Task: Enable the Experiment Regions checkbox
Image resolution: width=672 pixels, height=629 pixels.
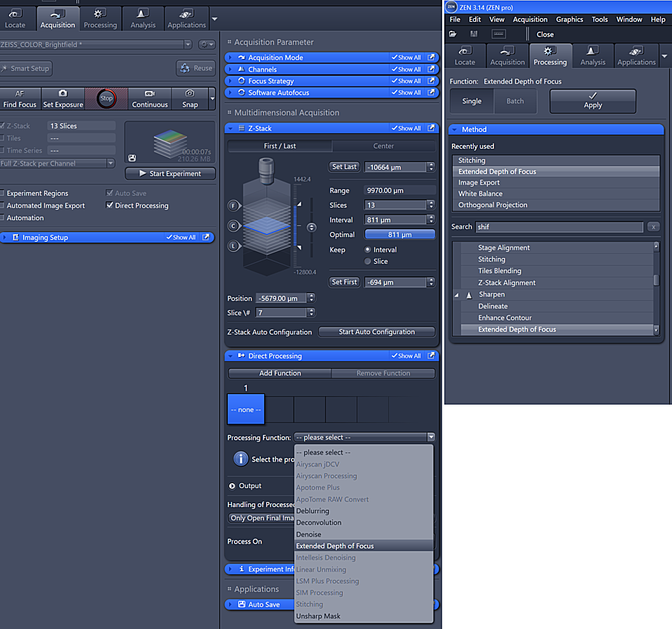Action: [3, 194]
